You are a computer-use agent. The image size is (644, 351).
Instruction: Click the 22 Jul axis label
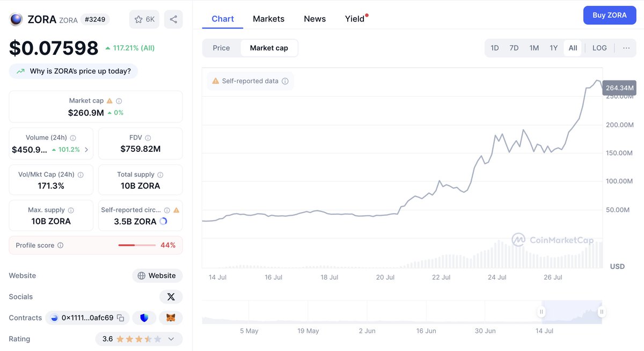coord(441,277)
